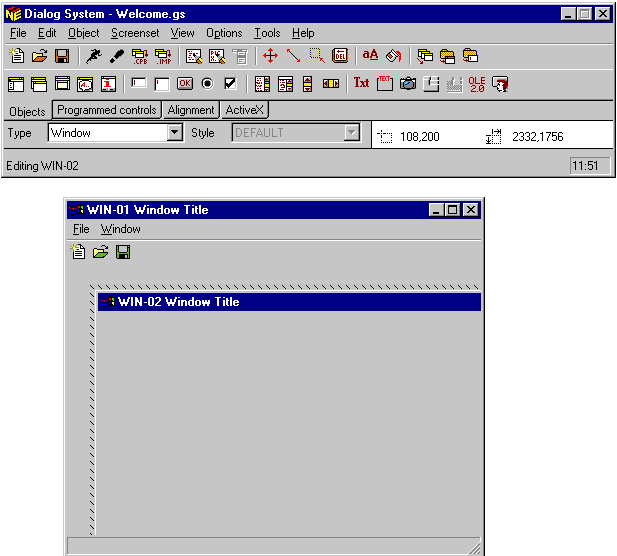The image size is (617, 556).
Task: Click the message box object icon with number 4
Action: [85, 84]
